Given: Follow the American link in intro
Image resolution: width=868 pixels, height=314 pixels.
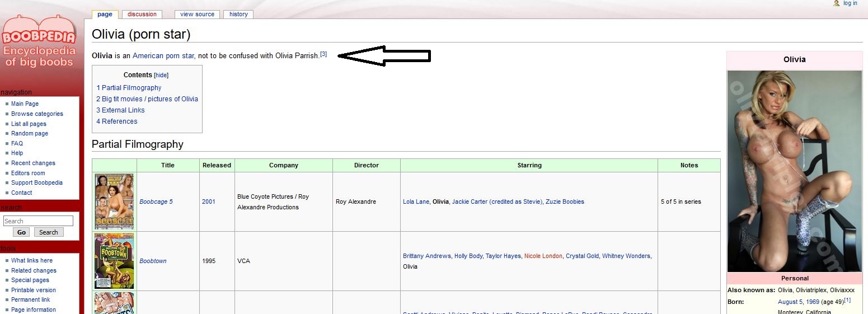Looking at the screenshot, I should click(148, 56).
